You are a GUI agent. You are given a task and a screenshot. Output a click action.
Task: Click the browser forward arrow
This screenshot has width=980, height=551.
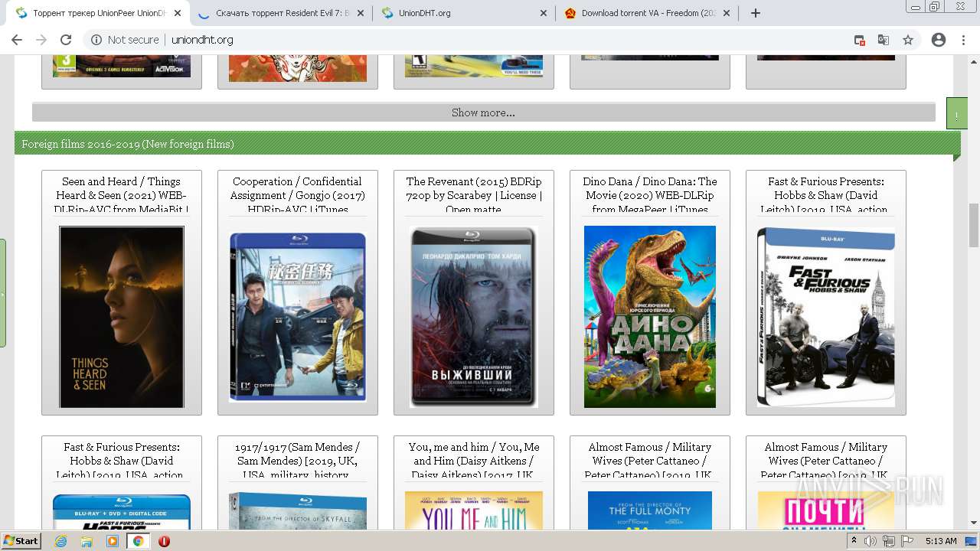41,40
